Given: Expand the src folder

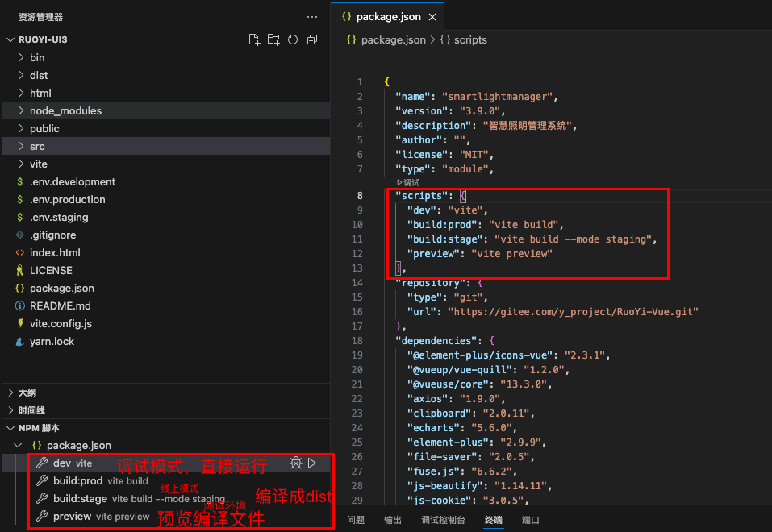Looking at the screenshot, I should click(21, 146).
